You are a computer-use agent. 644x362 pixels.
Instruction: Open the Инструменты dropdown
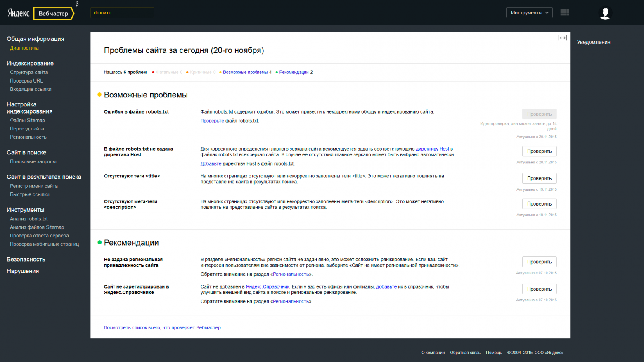529,13
